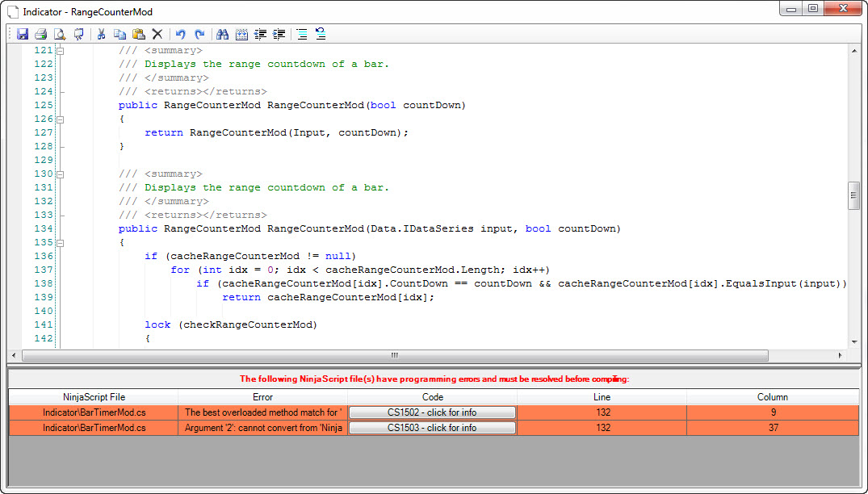Collapse the method body at line 135
This screenshot has width=868, height=494.
point(61,243)
